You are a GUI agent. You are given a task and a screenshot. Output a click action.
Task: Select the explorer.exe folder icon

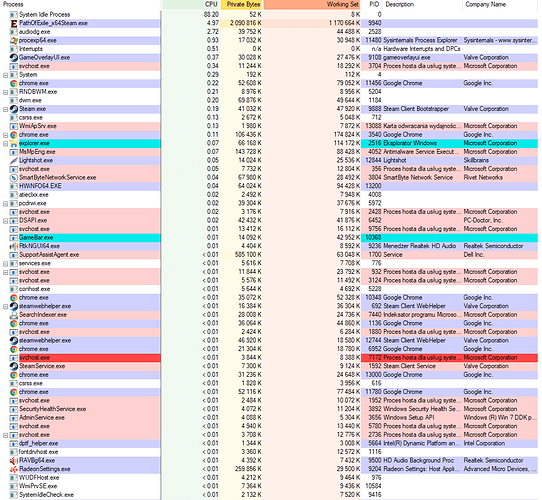point(13,143)
